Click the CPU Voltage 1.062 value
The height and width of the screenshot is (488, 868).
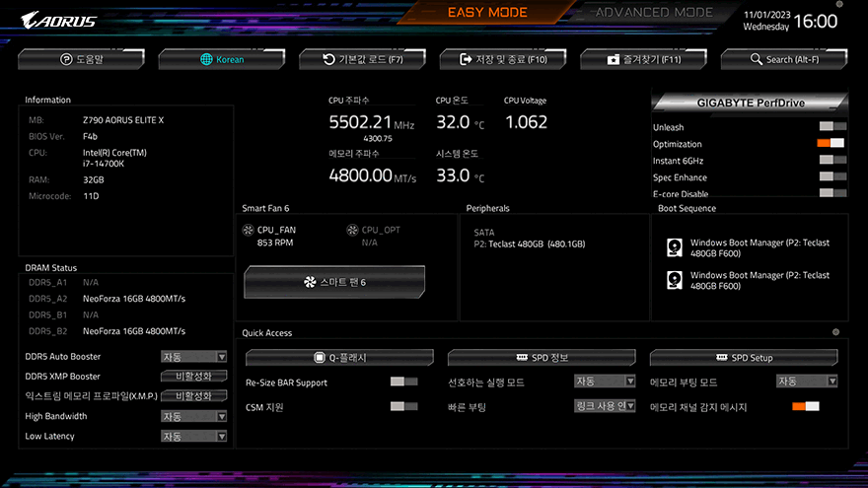pyautogui.click(x=526, y=121)
